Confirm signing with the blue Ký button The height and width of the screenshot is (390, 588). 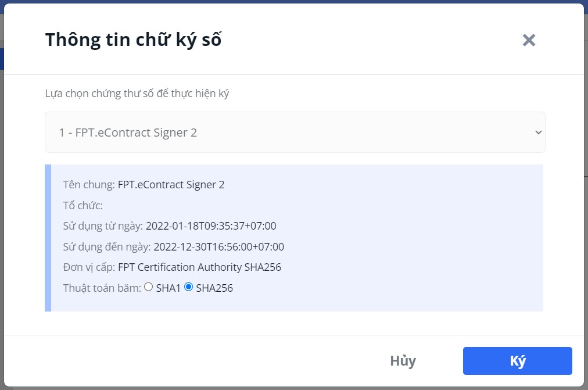pyautogui.click(x=518, y=361)
